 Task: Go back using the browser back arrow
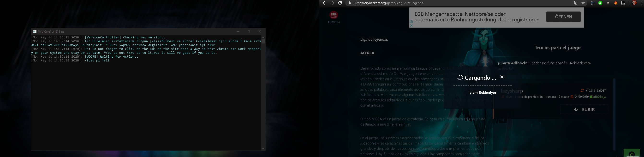click(324, 3)
